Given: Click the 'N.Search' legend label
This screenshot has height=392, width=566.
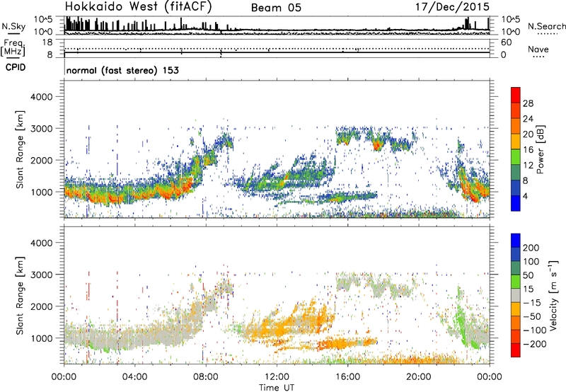Looking at the screenshot, I should point(547,26).
